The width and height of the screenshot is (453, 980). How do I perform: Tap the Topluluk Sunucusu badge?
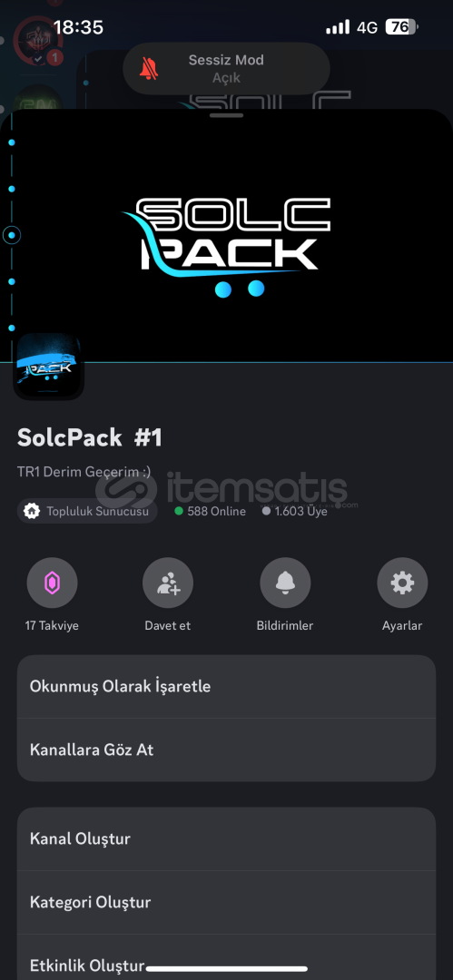(x=87, y=511)
